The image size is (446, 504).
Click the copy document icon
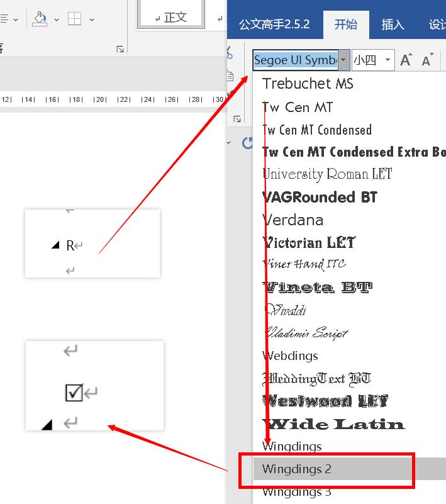tap(230, 76)
